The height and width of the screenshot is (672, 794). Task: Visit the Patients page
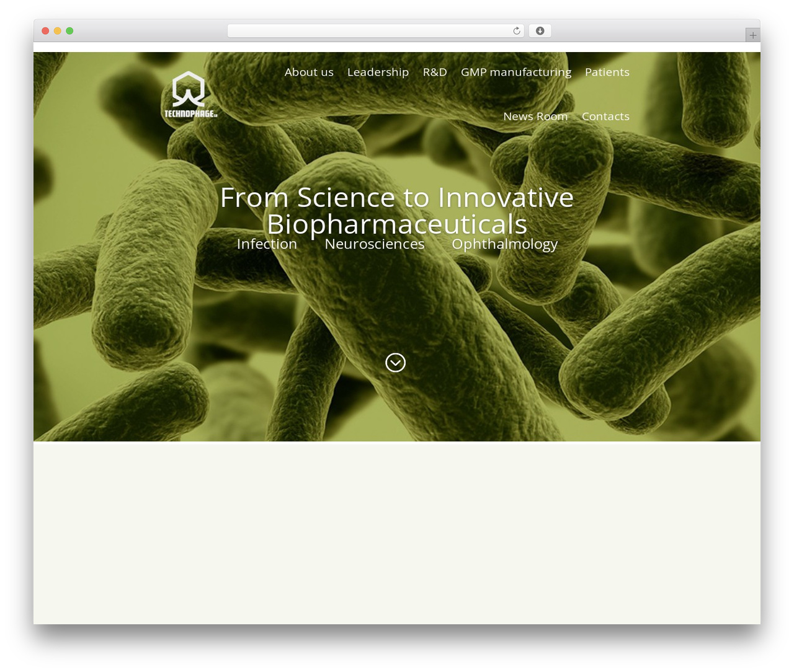click(607, 72)
